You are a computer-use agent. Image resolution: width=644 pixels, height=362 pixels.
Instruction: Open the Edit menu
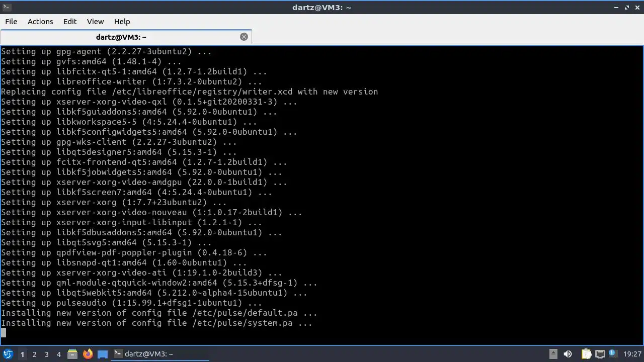point(70,21)
